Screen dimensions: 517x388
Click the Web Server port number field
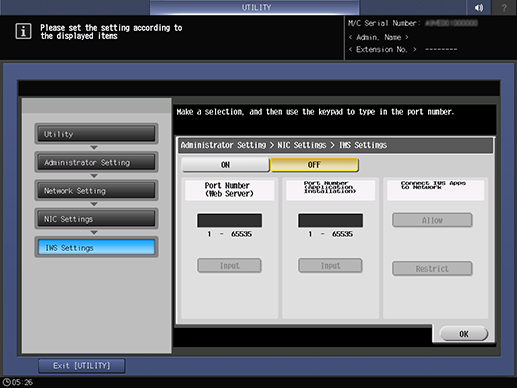[x=229, y=220]
